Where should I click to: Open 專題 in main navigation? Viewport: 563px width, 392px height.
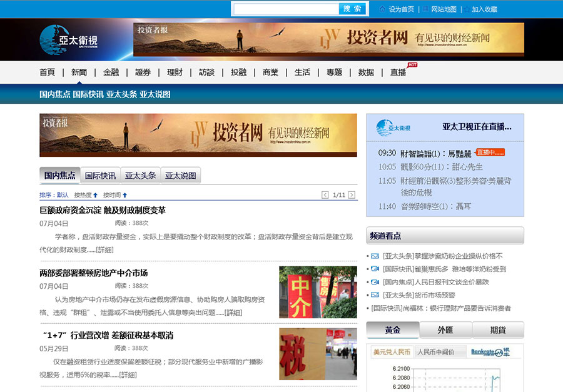(334, 72)
